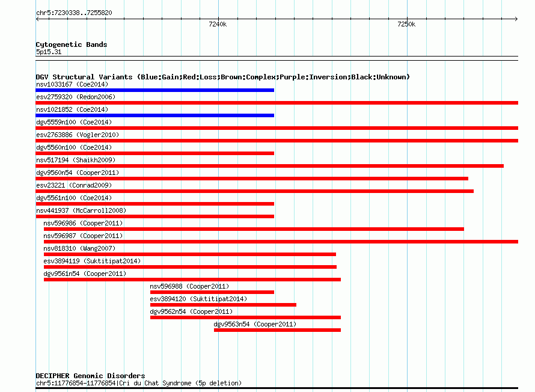Click the chr5:7230338..7255820 coordinate label
Image resolution: width=535 pixels, height=392 pixels.
[74, 13]
